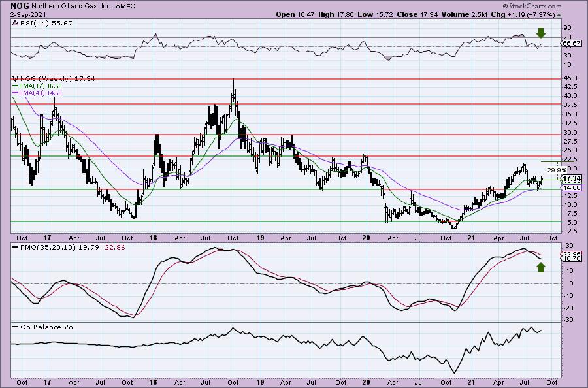The height and width of the screenshot is (388, 588).
Task: Click the 37.5 price axis label
Action: [x=570, y=105]
